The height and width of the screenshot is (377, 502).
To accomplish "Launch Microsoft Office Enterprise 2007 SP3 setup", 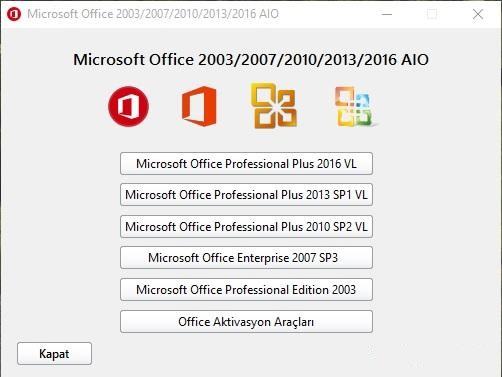I will pos(246,258).
